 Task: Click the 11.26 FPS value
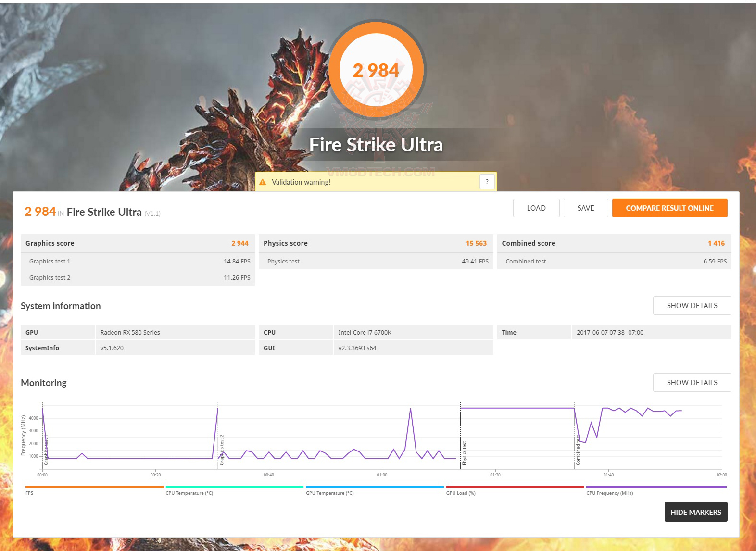237,278
